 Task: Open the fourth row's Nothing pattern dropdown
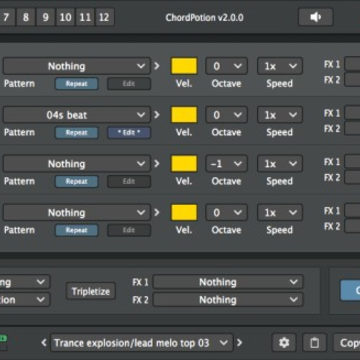[77, 213]
